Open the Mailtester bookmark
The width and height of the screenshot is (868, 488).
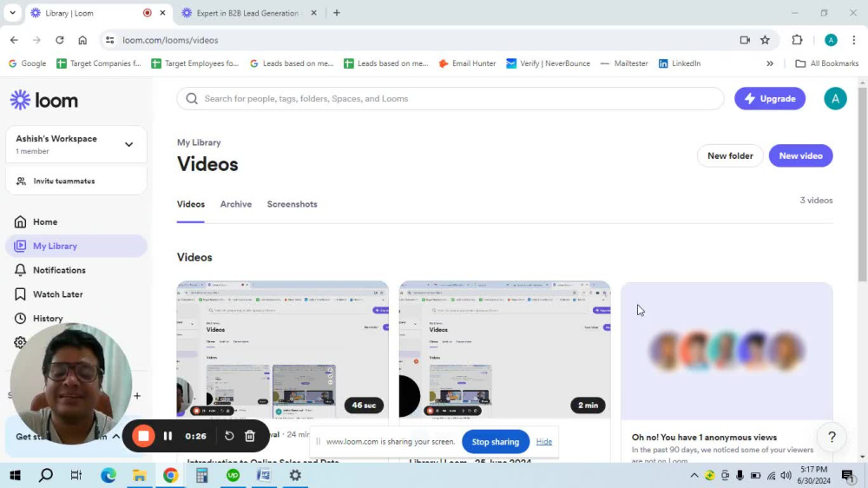click(x=624, y=63)
